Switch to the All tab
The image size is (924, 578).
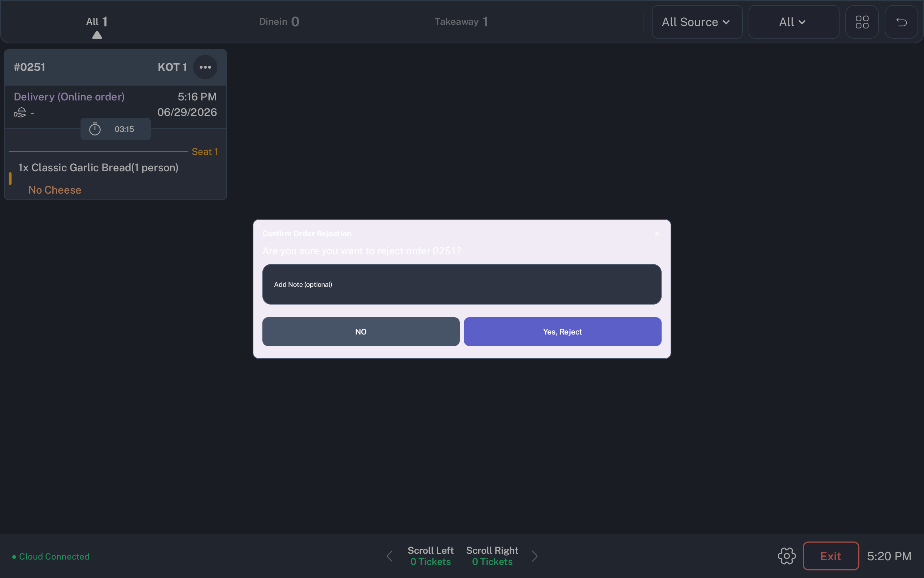97,22
